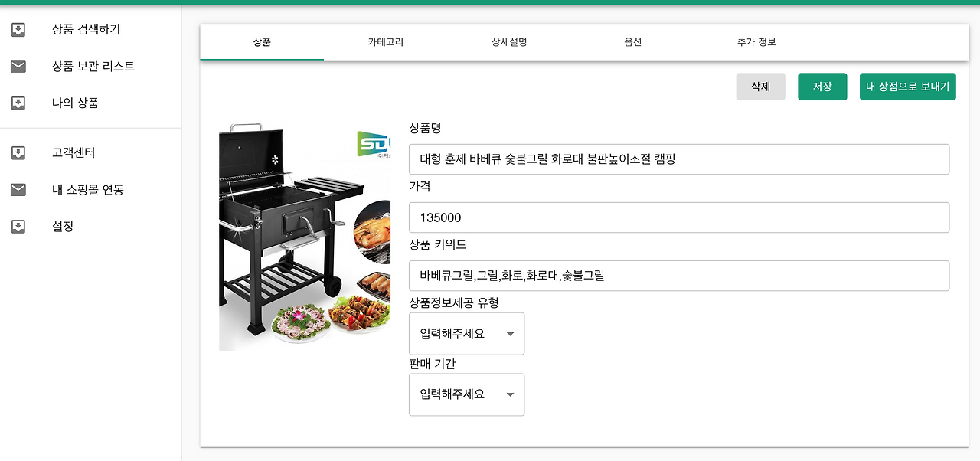The height and width of the screenshot is (461, 980).
Task: Click the 상품명 text field
Action: pyautogui.click(x=679, y=159)
